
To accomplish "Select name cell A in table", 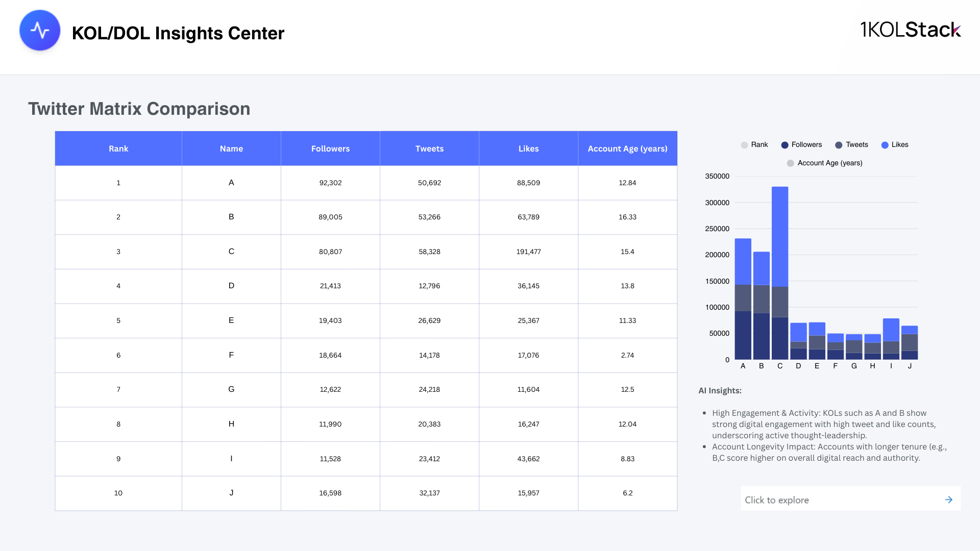I will click(x=231, y=183).
